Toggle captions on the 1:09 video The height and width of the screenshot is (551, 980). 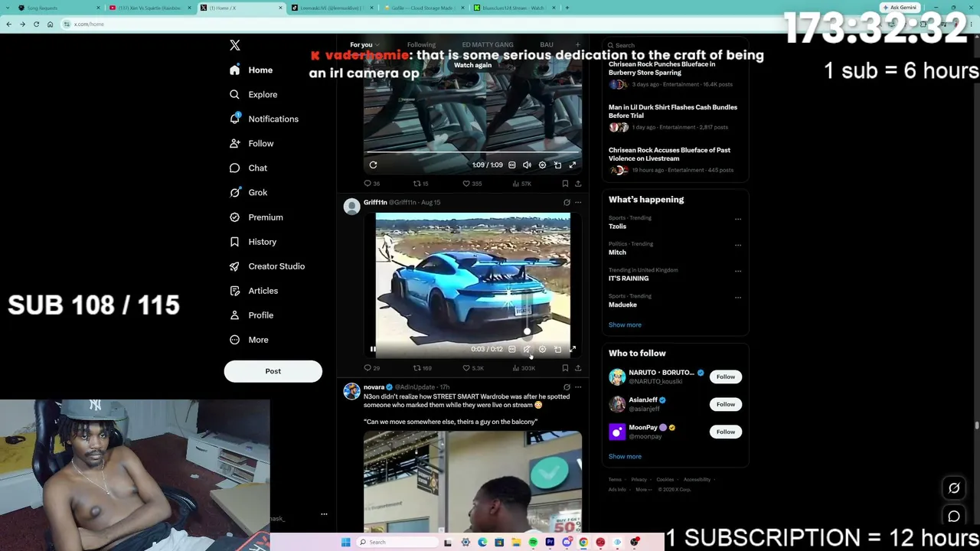(x=512, y=165)
